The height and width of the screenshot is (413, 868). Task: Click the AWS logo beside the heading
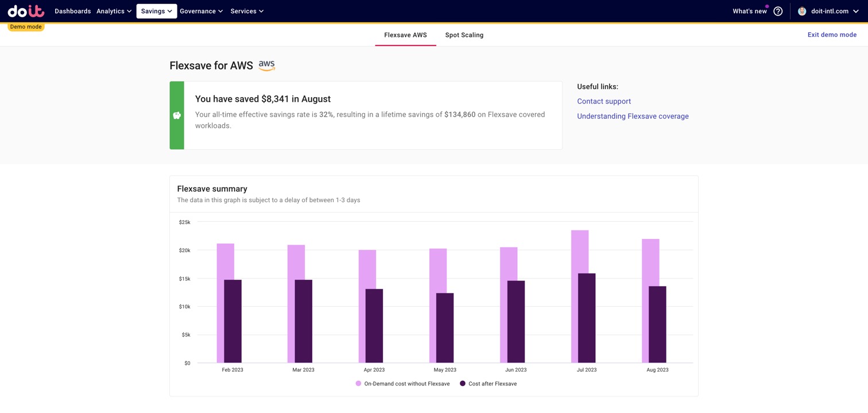[266, 65]
